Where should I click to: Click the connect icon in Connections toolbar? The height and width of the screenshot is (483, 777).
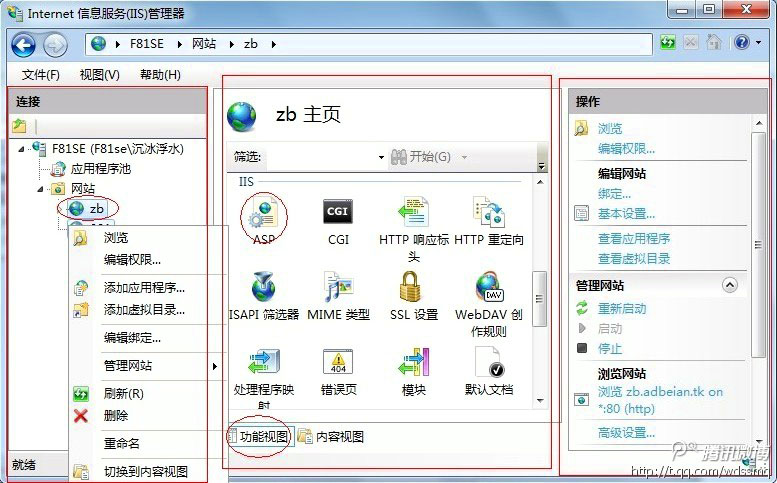19,126
